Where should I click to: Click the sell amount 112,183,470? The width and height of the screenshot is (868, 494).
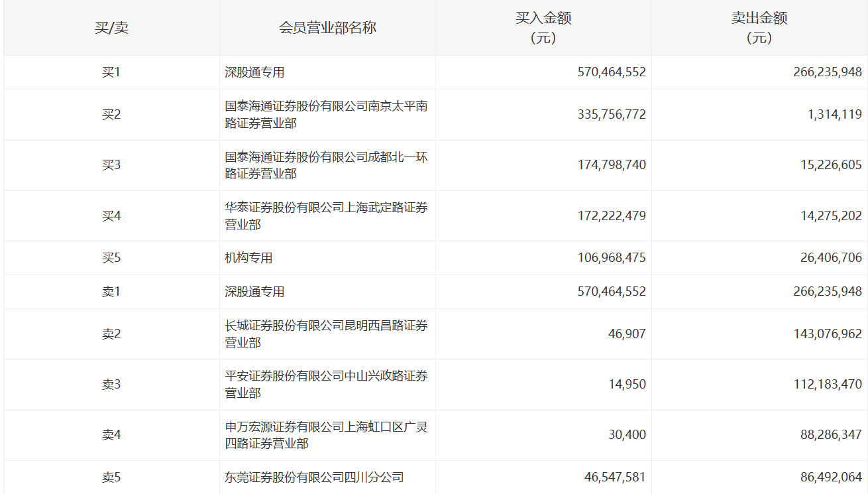pos(828,385)
